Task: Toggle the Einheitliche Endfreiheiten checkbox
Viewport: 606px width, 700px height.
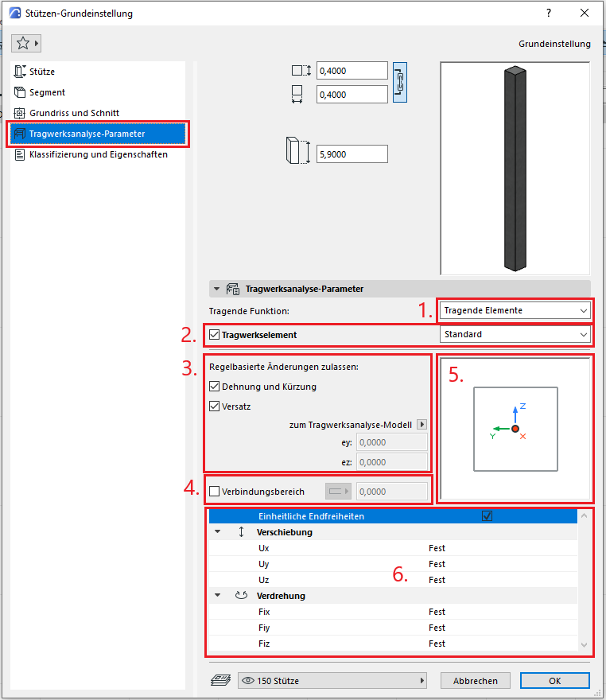Action: tap(487, 516)
